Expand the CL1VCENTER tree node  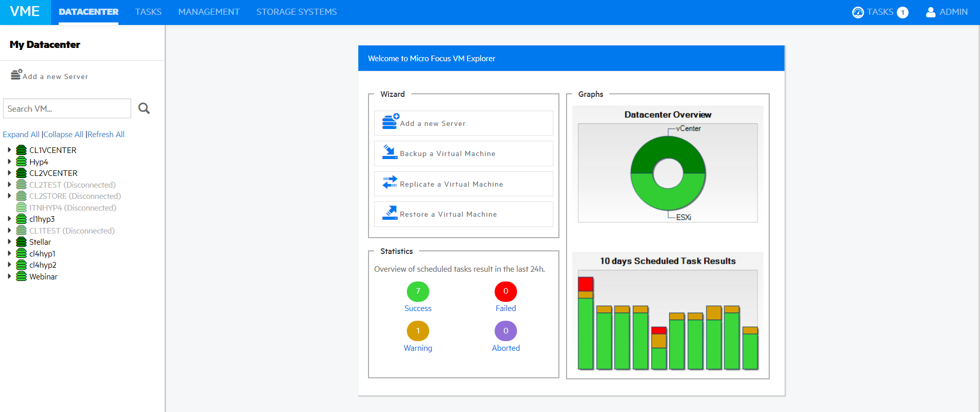(9, 150)
